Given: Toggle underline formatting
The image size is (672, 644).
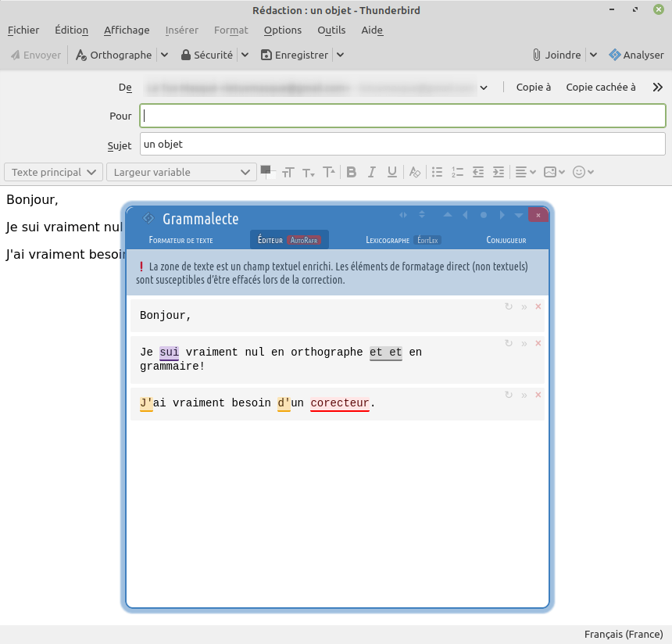Looking at the screenshot, I should click(x=391, y=173).
